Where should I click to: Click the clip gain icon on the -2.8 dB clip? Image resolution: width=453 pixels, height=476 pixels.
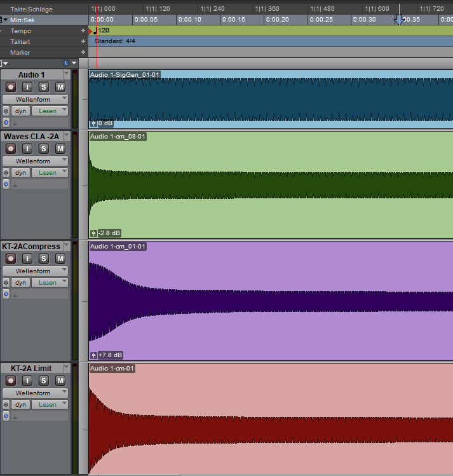click(x=94, y=233)
